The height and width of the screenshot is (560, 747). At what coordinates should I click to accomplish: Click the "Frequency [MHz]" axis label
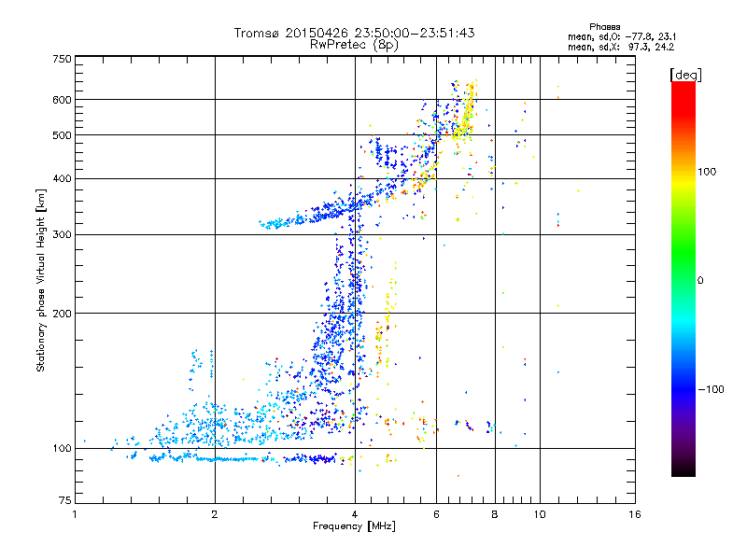tap(354, 526)
